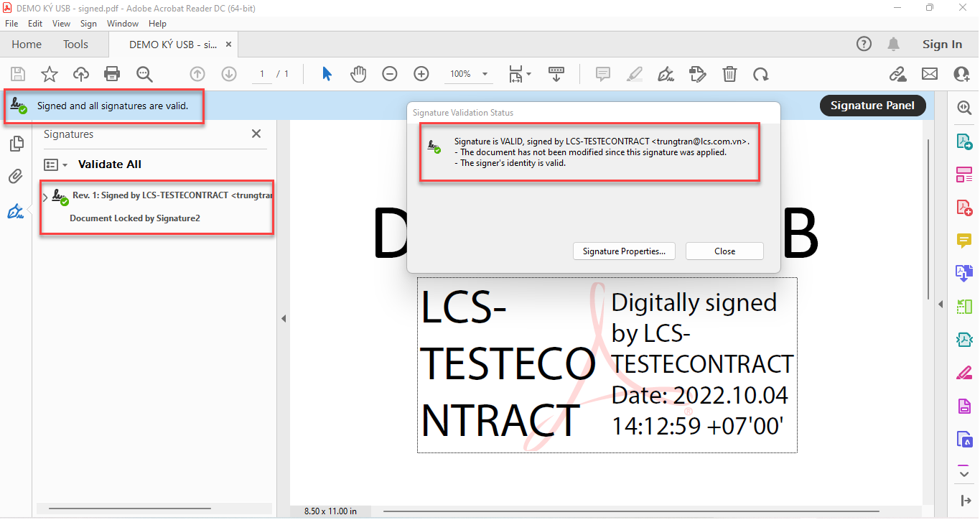
Task: Open the attachments paperclip panel
Action: (16, 177)
